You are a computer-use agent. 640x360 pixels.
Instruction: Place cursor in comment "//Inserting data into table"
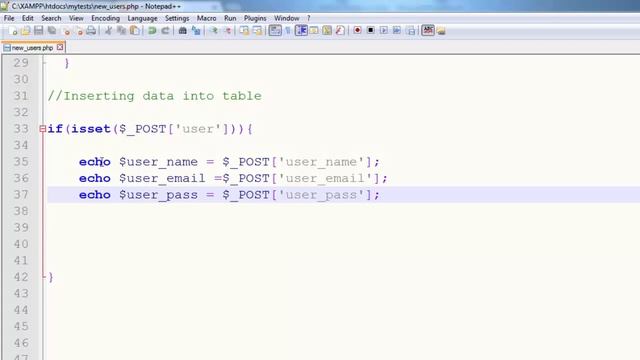click(x=155, y=96)
